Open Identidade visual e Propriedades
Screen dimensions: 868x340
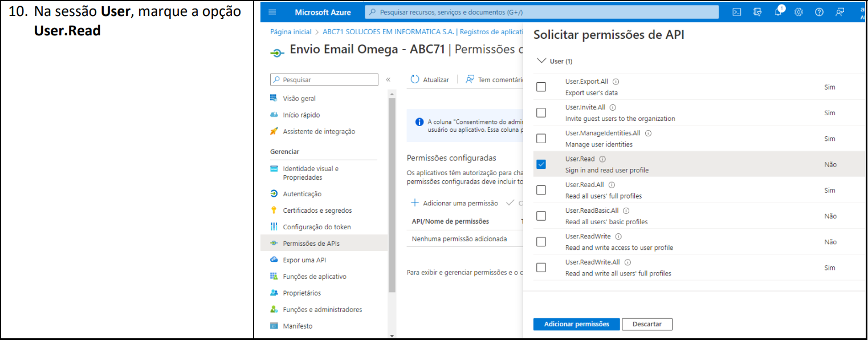coord(311,173)
